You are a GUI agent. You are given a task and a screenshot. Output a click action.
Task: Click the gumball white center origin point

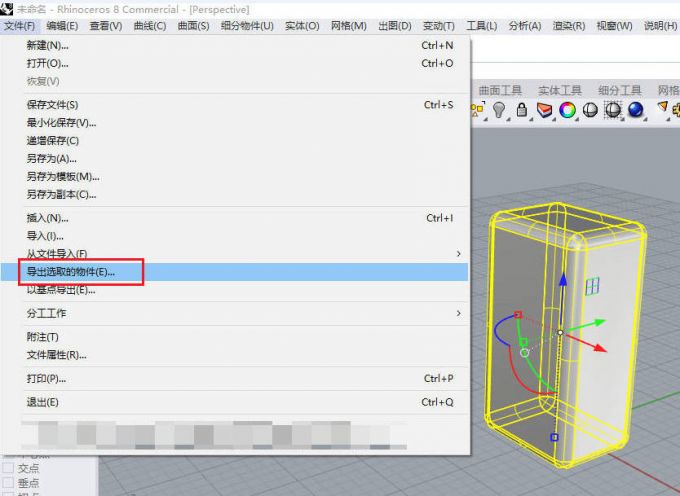point(560,332)
